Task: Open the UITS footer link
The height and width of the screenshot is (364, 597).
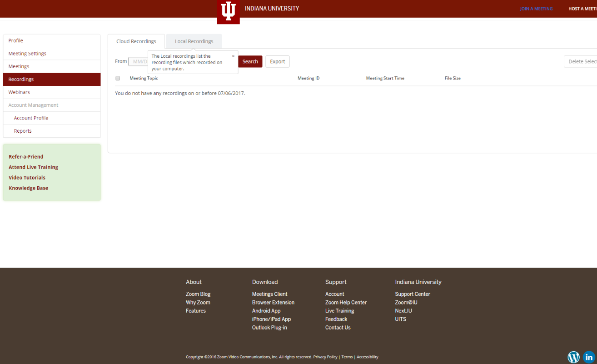Action: pyautogui.click(x=401, y=319)
